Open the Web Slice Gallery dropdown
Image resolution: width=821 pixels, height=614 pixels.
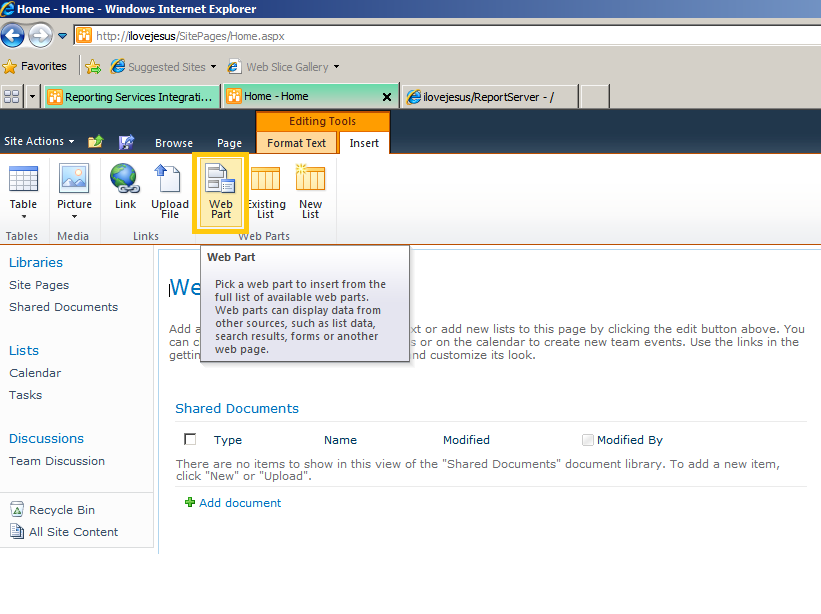[336, 66]
